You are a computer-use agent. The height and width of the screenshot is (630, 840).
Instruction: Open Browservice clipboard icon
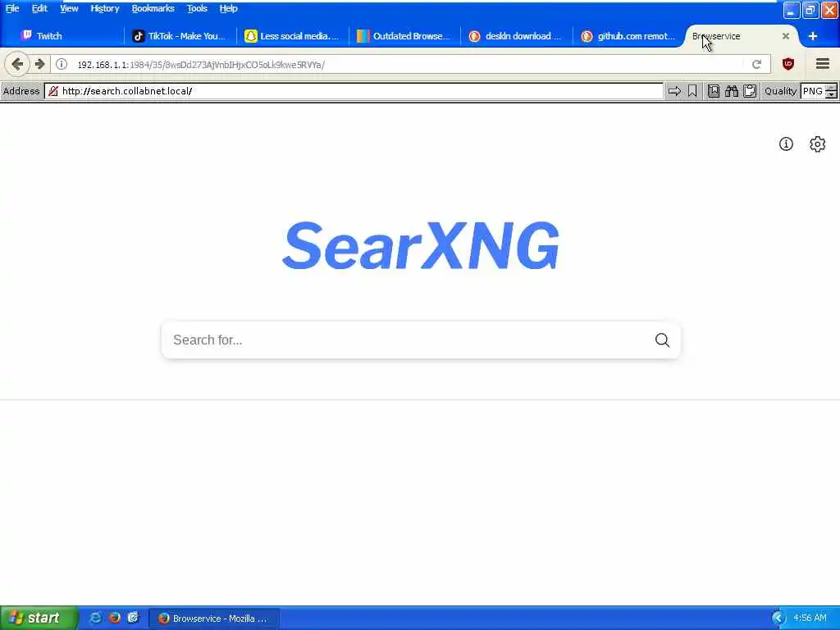pyautogui.click(x=750, y=91)
